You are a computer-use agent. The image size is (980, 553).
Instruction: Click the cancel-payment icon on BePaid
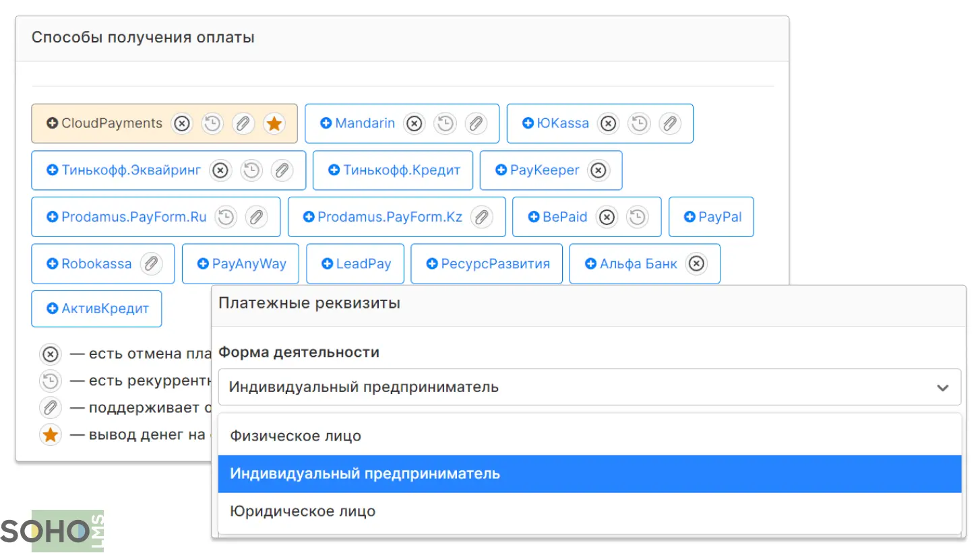[x=607, y=217]
